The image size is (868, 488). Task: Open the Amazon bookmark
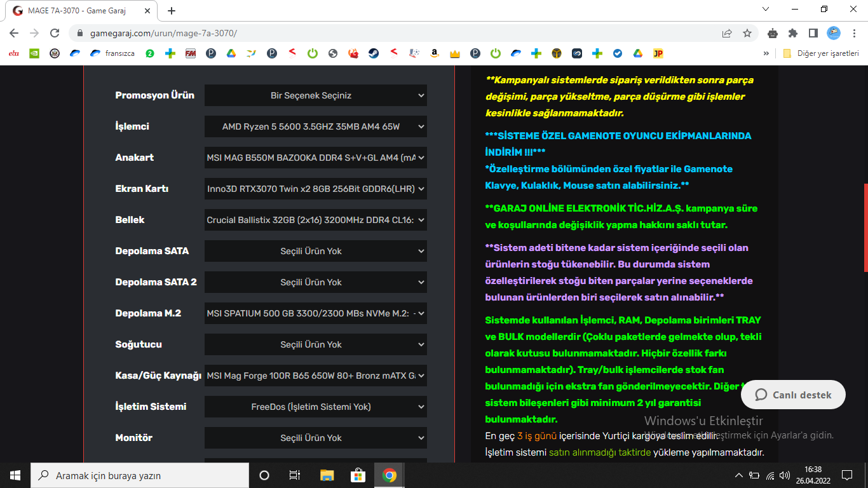(x=434, y=53)
